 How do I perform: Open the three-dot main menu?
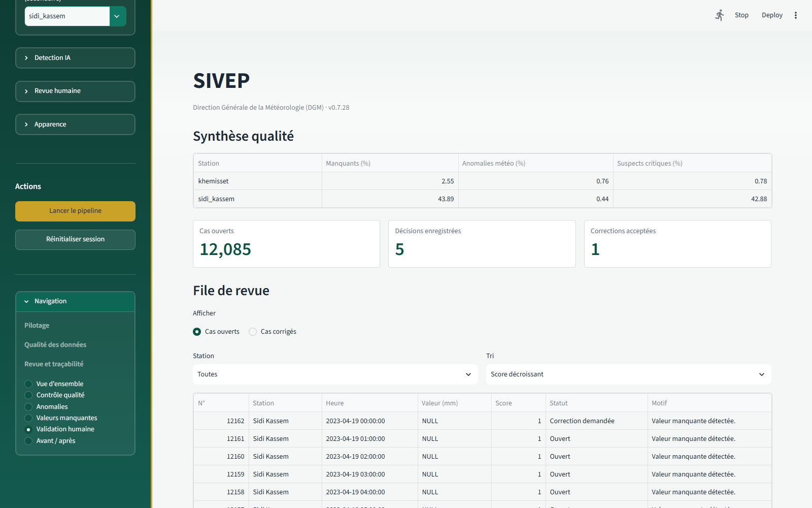pos(796,15)
